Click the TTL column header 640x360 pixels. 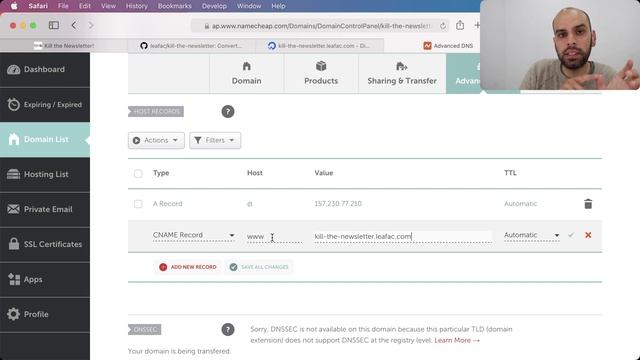[510, 173]
